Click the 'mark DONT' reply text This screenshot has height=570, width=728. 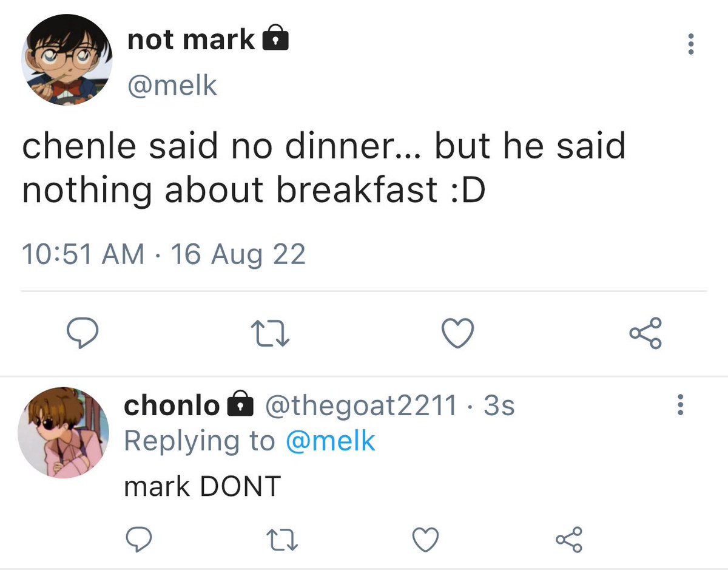[x=203, y=486]
